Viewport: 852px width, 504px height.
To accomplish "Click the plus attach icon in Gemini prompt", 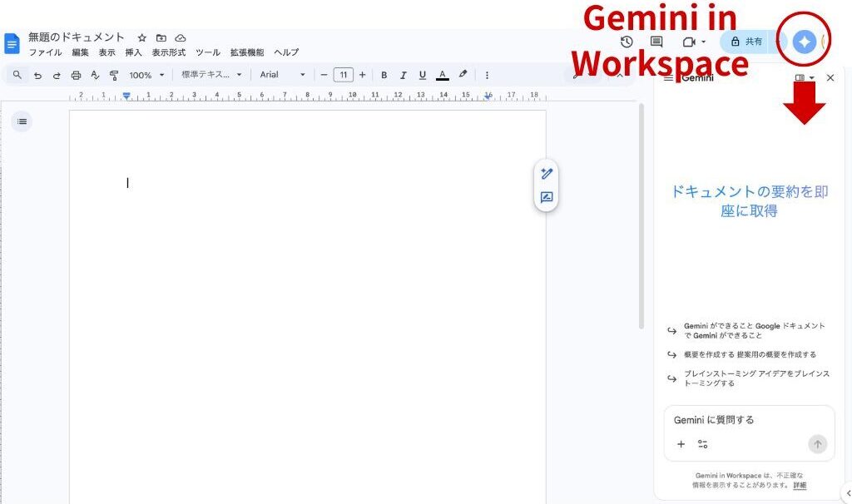I will 681,444.
